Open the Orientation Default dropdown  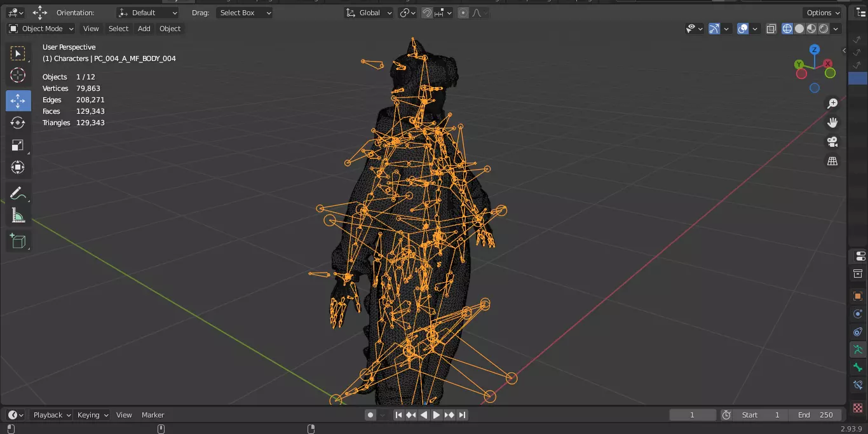148,13
